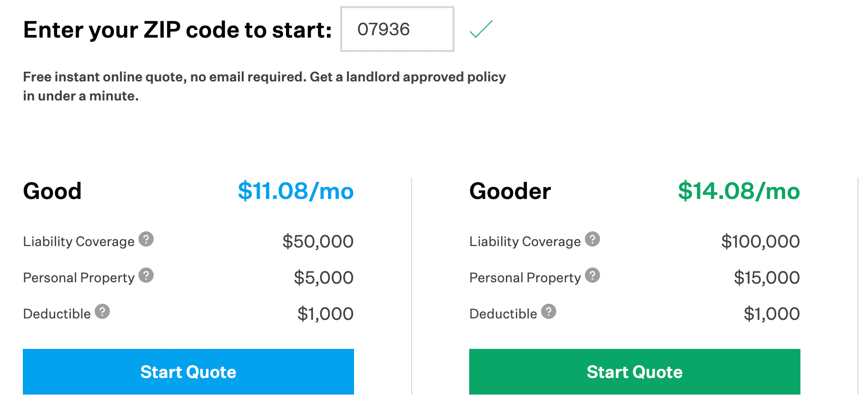
Task: Start Quote for the Good plan
Action: pyautogui.click(x=188, y=372)
